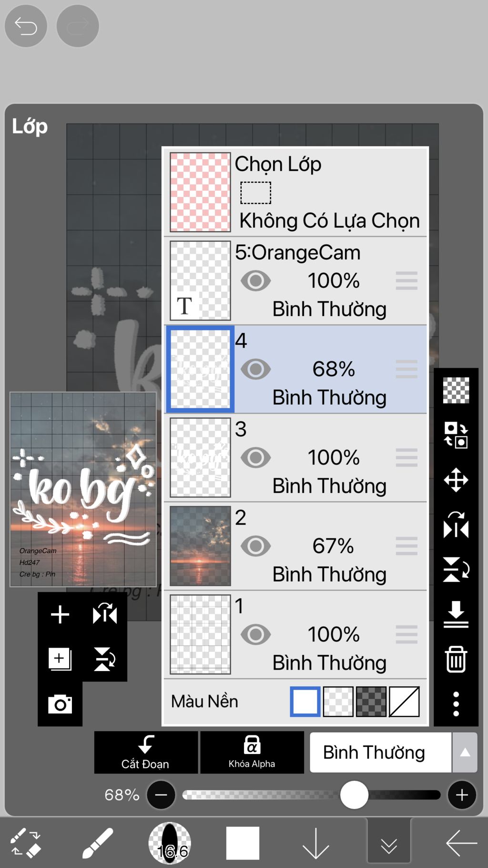Screen dimensions: 488x868
Task: Select the brush tool in bottom bar
Action: pyautogui.click(x=97, y=843)
